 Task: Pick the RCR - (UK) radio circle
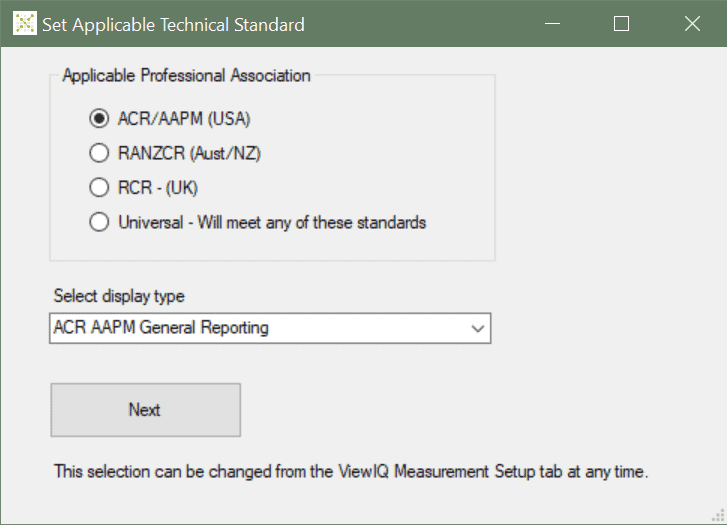99,187
